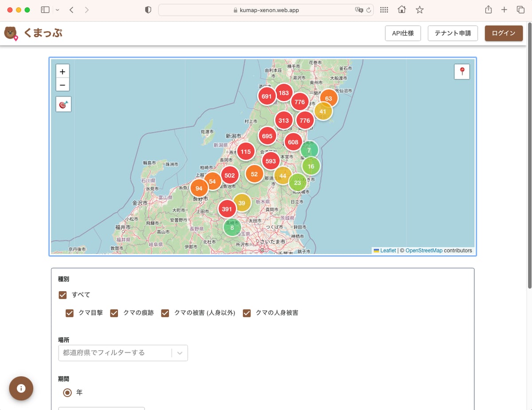This screenshot has height=410, width=532.
Task: Open the OpenStreetMap attribution link
Action: coord(423,250)
